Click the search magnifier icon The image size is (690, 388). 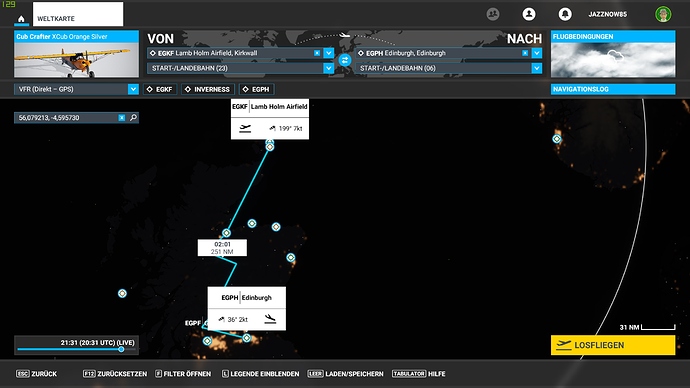click(133, 117)
